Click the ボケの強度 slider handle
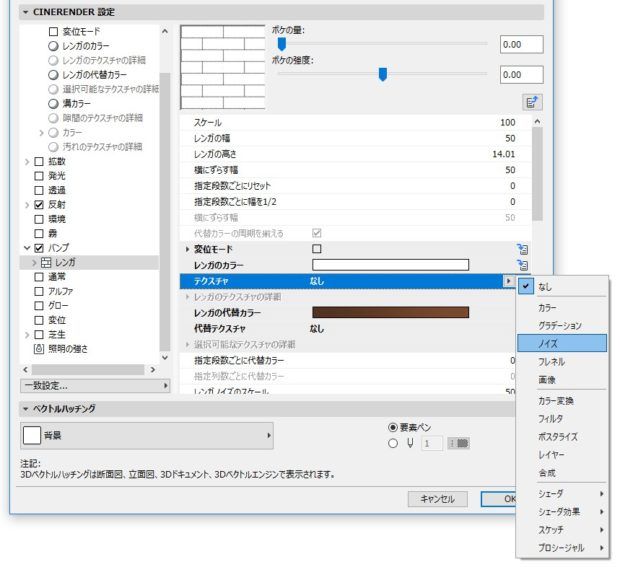Image resolution: width=620 pixels, height=567 pixels. (382, 74)
